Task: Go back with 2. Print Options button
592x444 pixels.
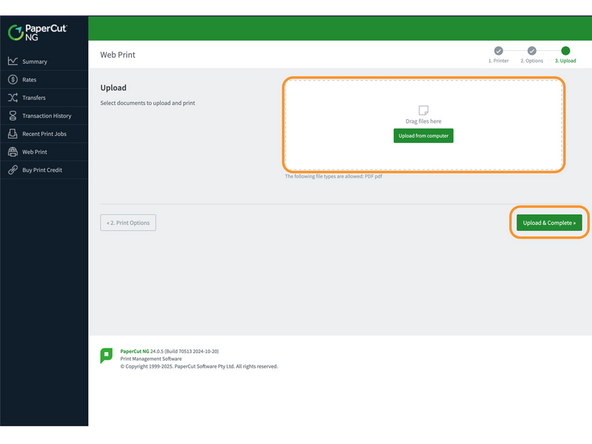Action: pos(128,223)
